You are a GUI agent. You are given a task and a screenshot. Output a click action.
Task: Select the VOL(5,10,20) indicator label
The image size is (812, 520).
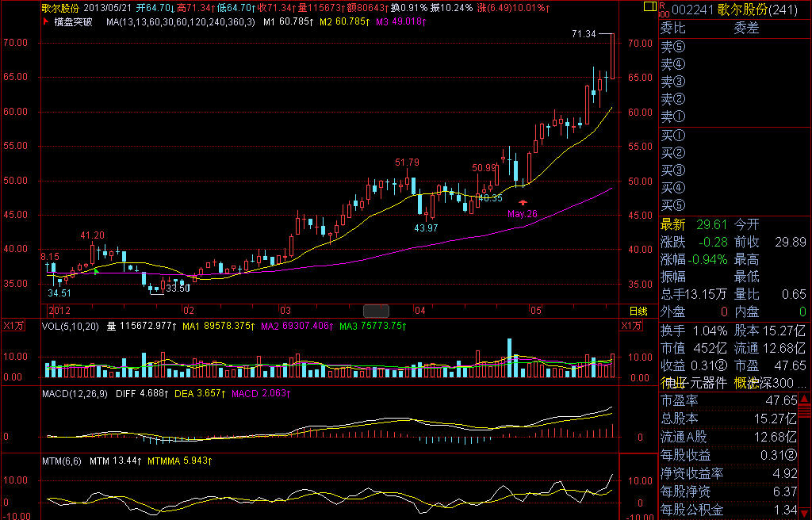(71, 326)
